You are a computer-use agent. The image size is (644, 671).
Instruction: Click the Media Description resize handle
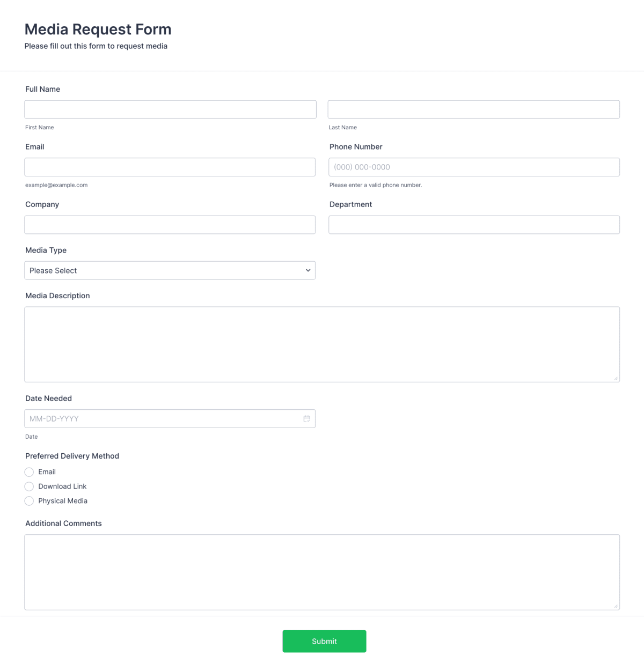tap(616, 378)
